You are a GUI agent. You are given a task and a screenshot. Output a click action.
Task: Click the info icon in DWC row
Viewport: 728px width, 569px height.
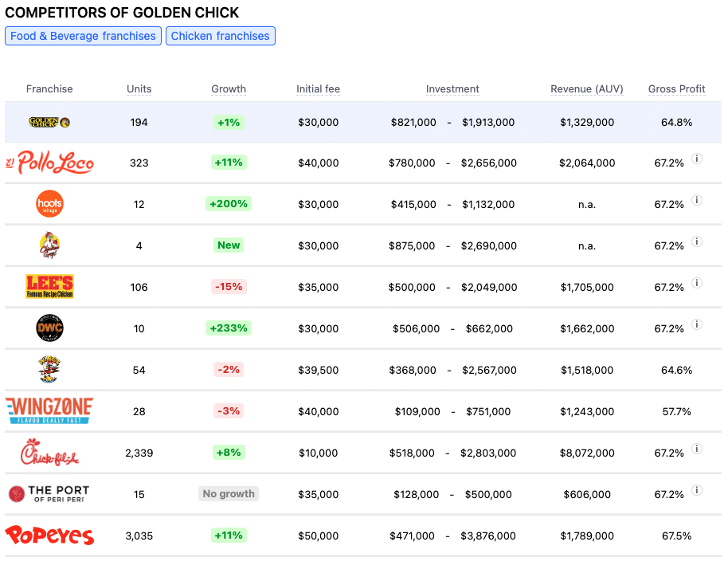point(696,324)
